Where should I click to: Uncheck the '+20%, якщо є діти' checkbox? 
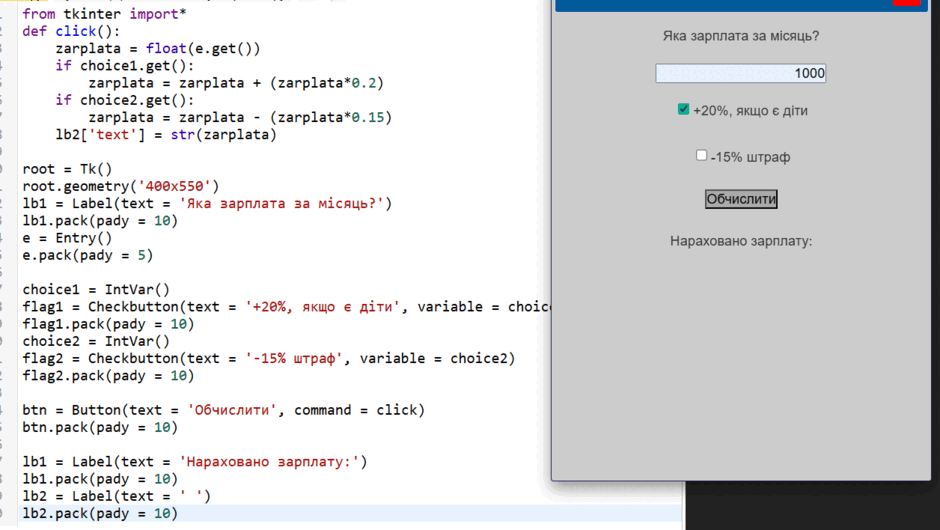tap(683, 109)
